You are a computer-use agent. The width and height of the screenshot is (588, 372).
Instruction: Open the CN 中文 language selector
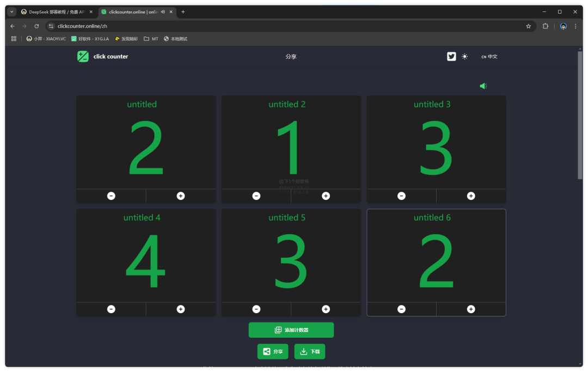point(489,57)
